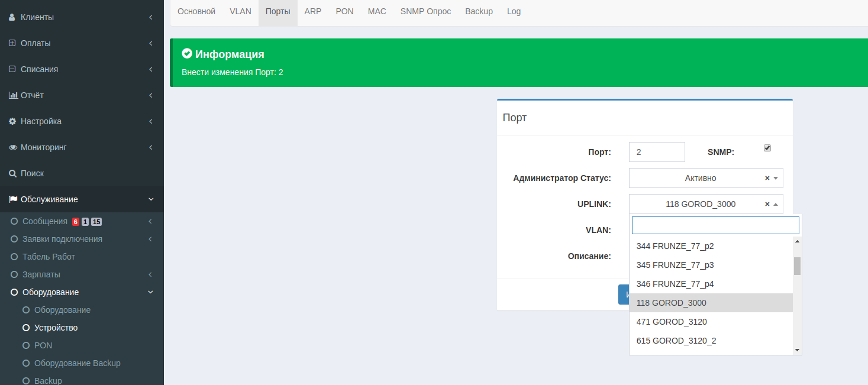Viewport: 868px width, 385px height.
Task: Expand the Сообщения submenu
Action: click(x=150, y=221)
